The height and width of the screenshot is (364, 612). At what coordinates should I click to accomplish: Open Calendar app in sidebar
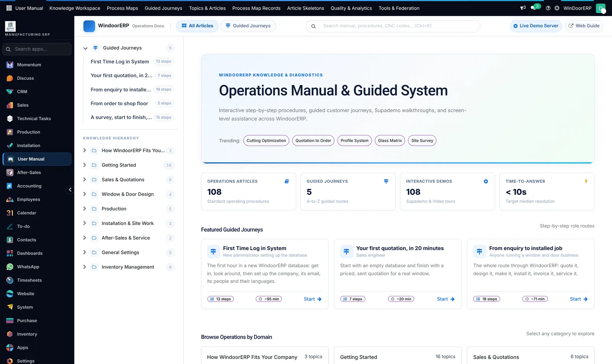(37, 213)
